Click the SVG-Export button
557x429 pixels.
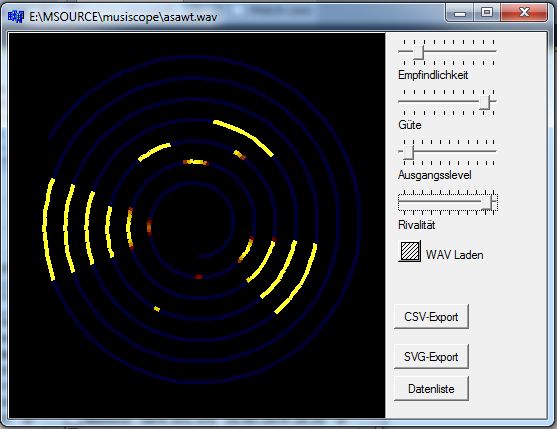point(431,357)
